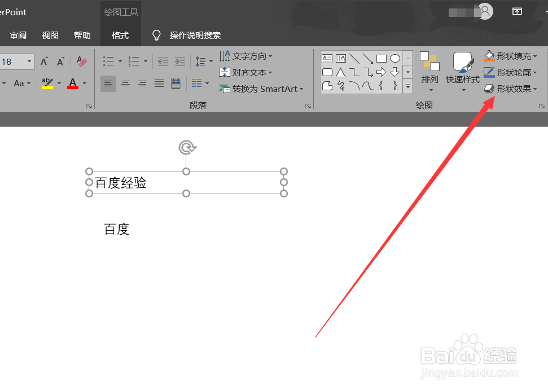Open the highlight color dropdown arrow
This screenshot has width=548, height=392.
pyautogui.click(x=59, y=83)
